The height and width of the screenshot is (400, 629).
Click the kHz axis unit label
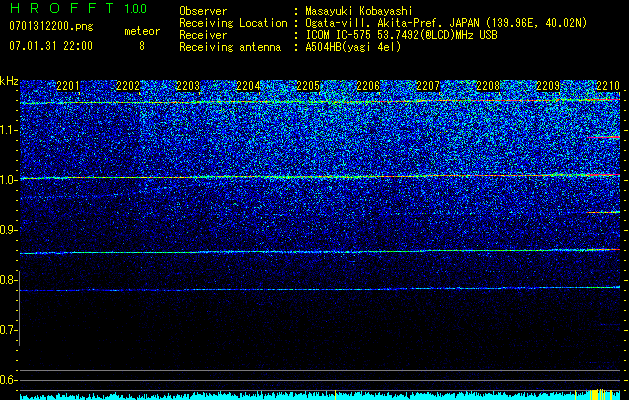point(9,81)
